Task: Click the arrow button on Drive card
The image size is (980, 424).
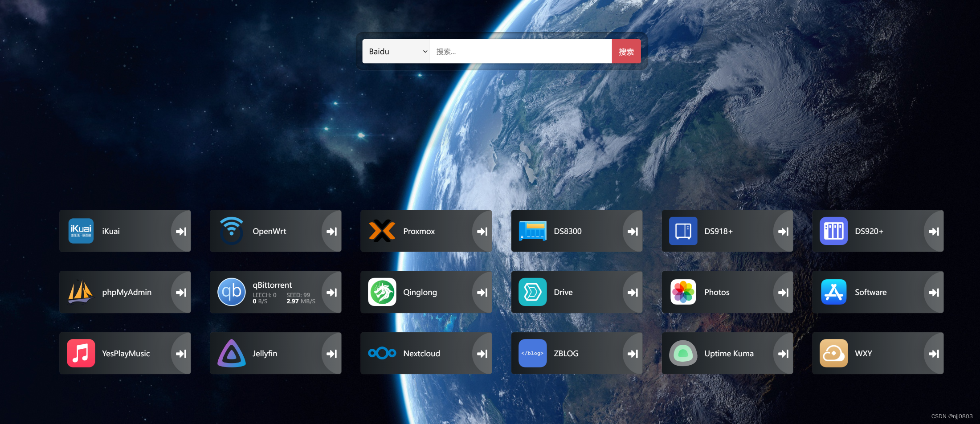Action: point(633,292)
